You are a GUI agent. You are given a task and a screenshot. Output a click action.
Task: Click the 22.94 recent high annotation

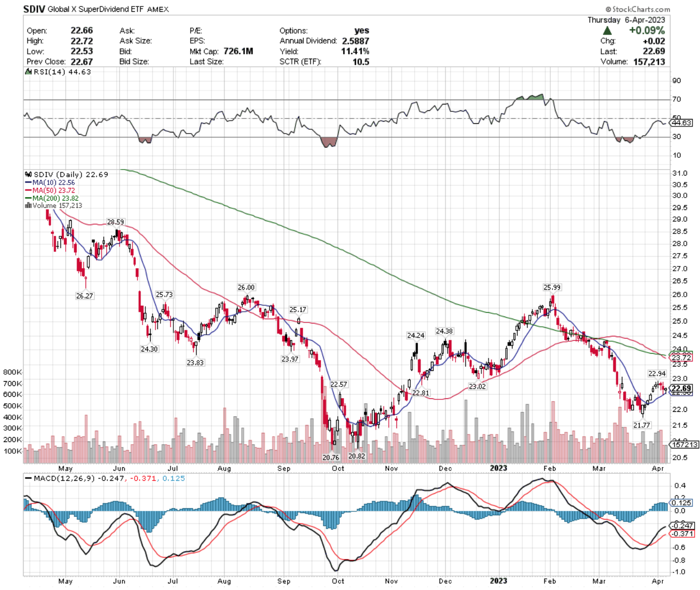click(x=657, y=373)
